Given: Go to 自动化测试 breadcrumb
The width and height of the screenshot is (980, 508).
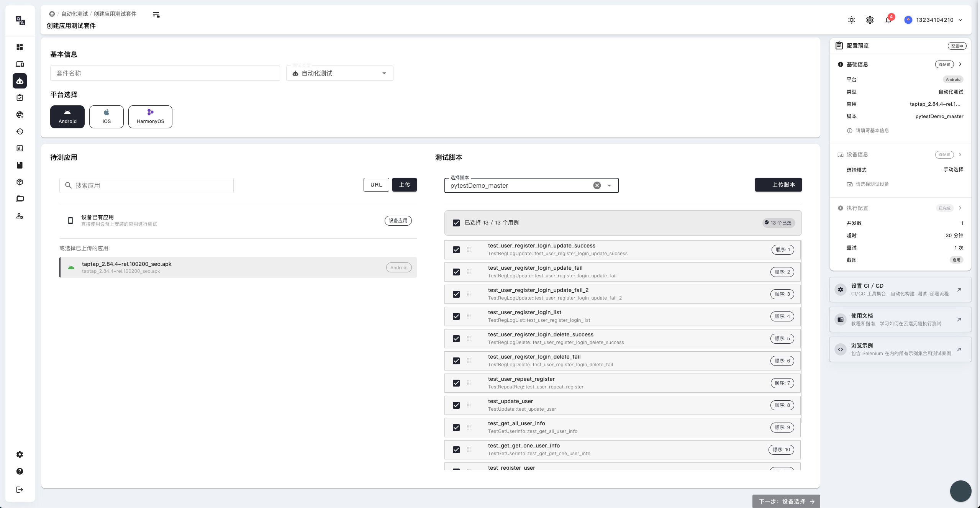Looking at the screenshot, I should (74, 14).
